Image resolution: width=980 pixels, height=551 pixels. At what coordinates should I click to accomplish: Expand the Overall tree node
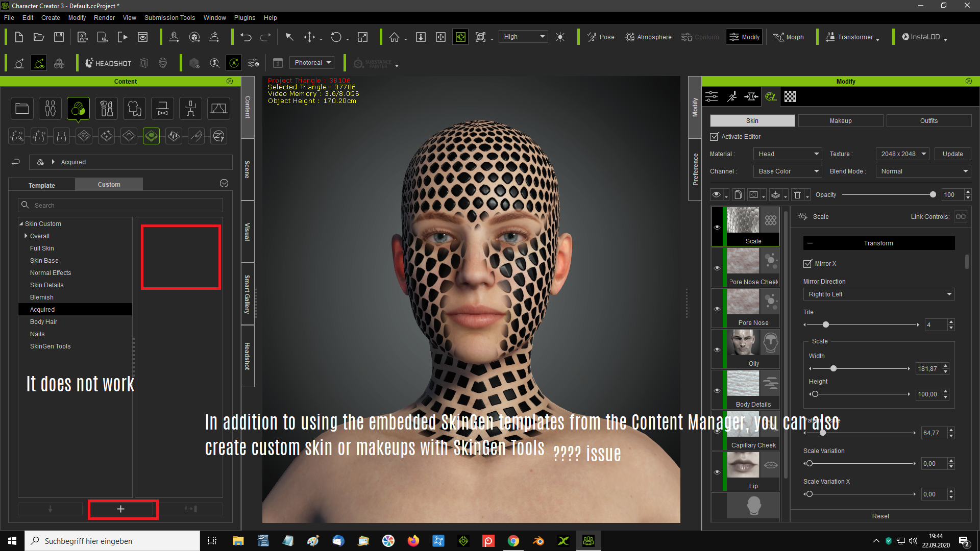[x=26, y=236]
